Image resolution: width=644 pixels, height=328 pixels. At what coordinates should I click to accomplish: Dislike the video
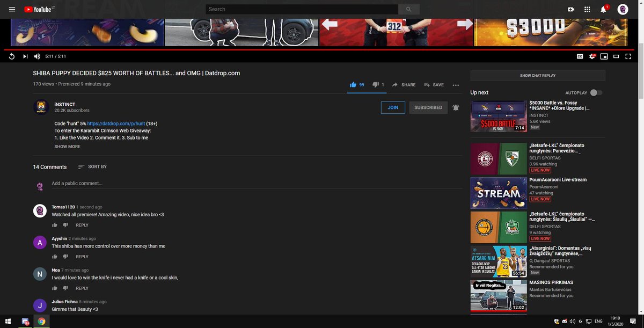point(378,85)
